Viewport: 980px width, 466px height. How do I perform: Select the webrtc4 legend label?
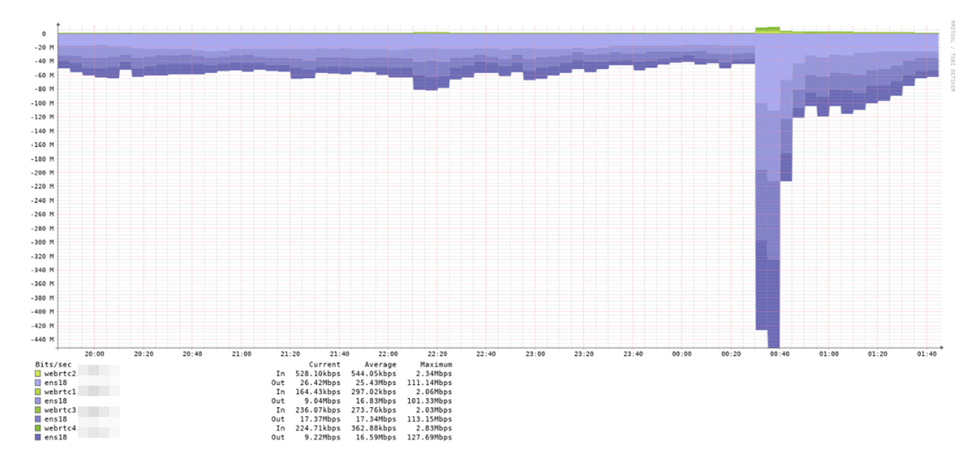click(60, 429)
